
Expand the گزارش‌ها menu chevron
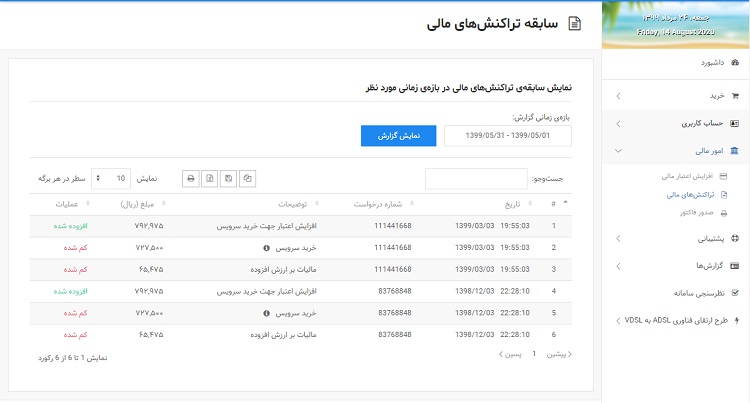pos(618,266)
